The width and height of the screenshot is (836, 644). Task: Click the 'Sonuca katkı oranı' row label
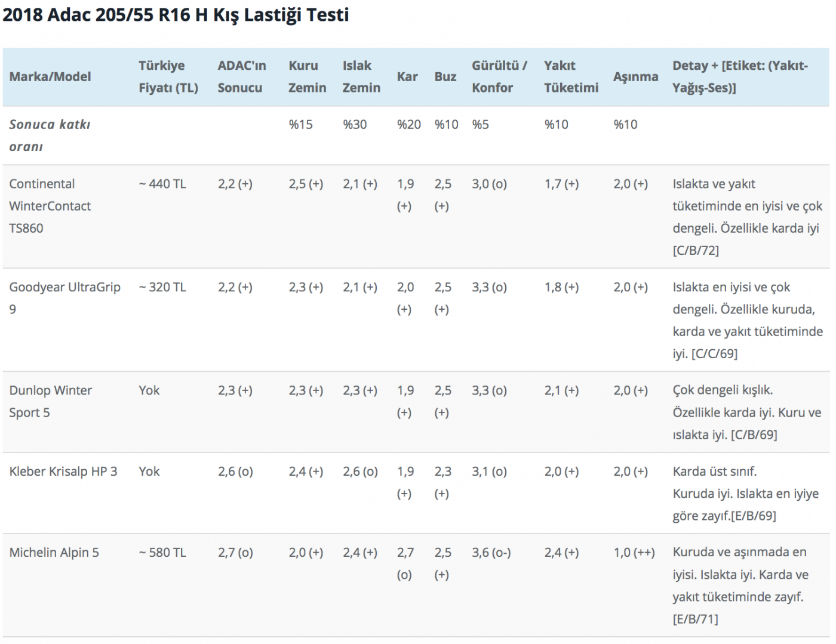[50, 135]
